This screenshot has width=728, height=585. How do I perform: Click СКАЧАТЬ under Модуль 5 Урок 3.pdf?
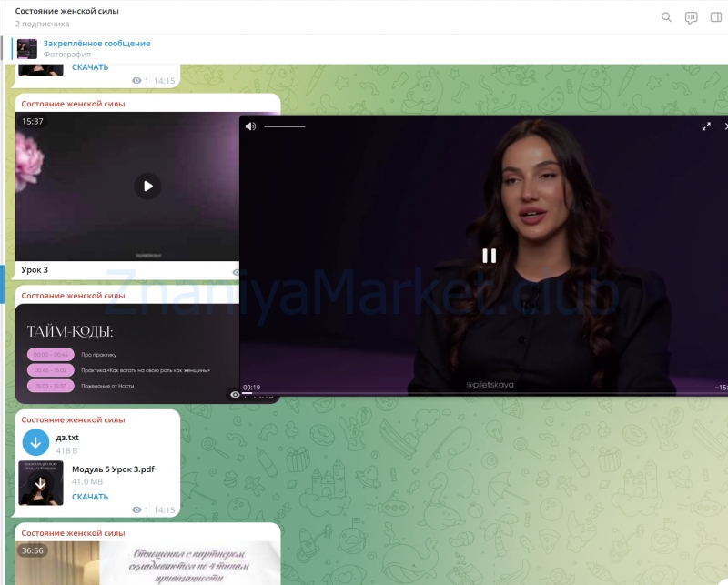click(x=90, y=497)
